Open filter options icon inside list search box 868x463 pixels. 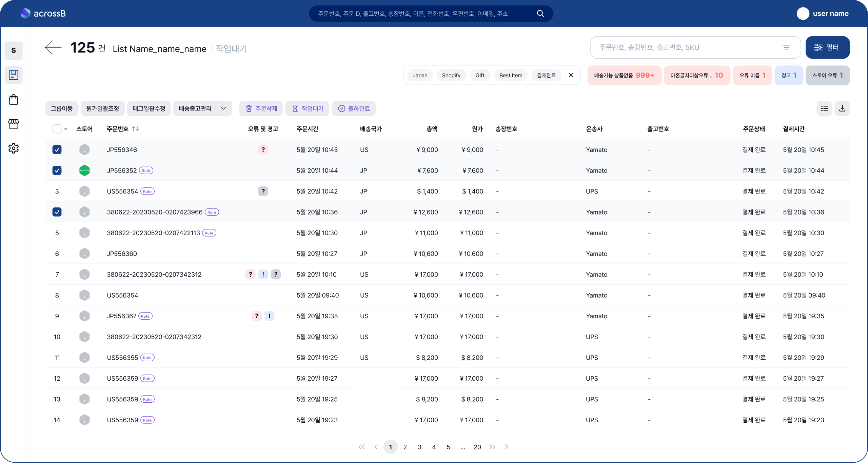[787, 47]
